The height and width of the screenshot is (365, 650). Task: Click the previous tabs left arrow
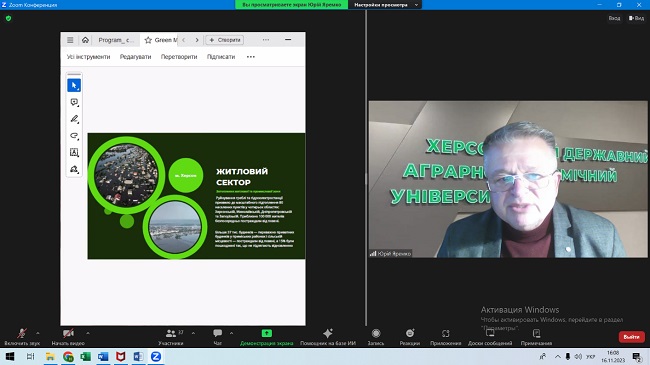184,40
